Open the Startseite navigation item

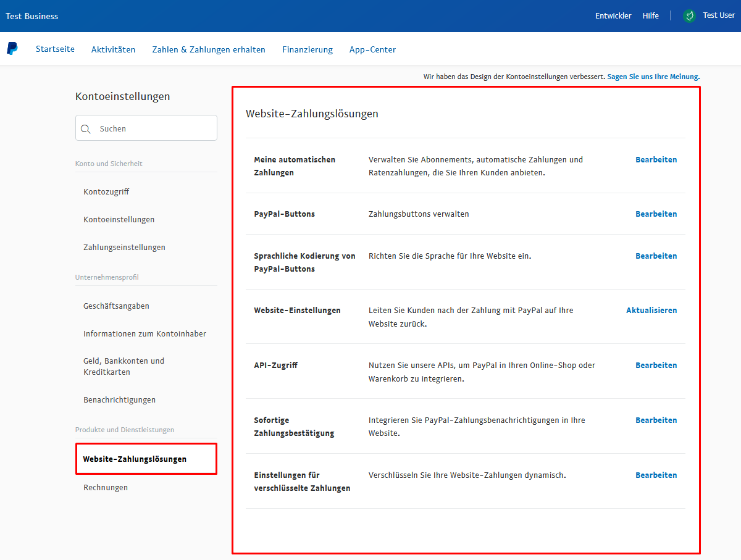pyautogui.click(x=55, y=49)
